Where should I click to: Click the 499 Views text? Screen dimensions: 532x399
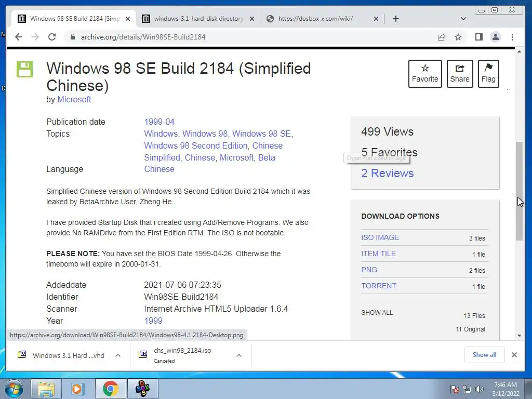(x=387, y=131)
